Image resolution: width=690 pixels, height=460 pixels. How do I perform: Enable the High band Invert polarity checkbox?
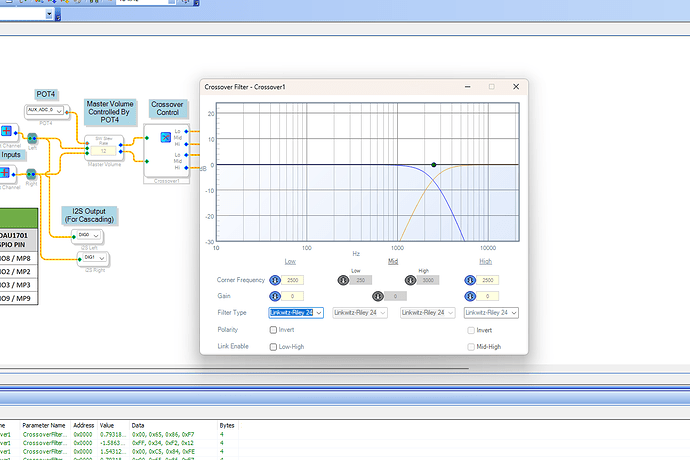pyautogui.click(x=471, y=329)
